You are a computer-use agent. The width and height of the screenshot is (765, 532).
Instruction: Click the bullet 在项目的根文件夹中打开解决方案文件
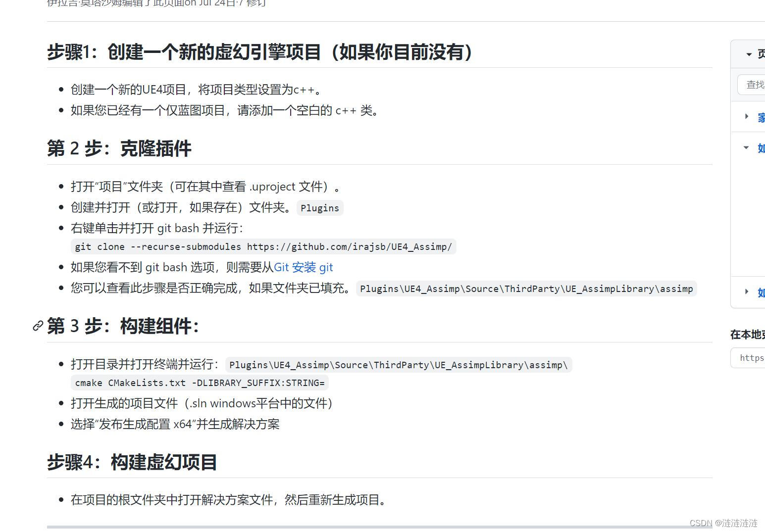[x=229, y=500]
